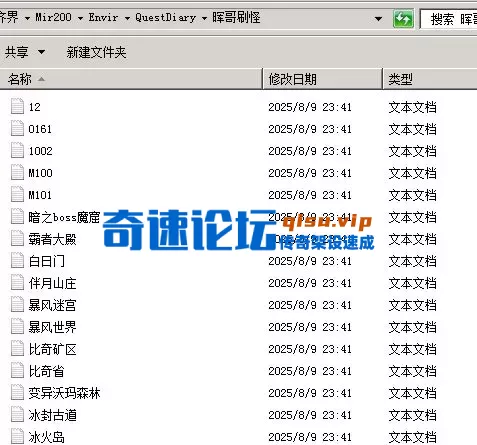Click the file icon of 0161

(17, 129)
